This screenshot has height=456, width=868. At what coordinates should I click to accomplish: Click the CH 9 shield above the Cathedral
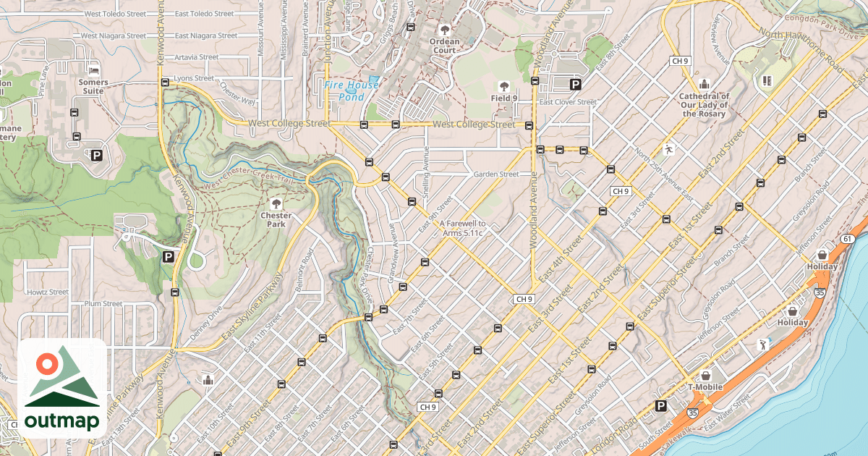click(x=679, y=61)
